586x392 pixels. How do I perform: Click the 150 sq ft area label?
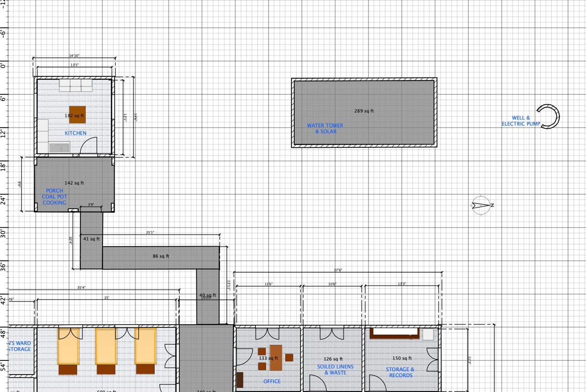pyautogui.click(x=402, y=358)
